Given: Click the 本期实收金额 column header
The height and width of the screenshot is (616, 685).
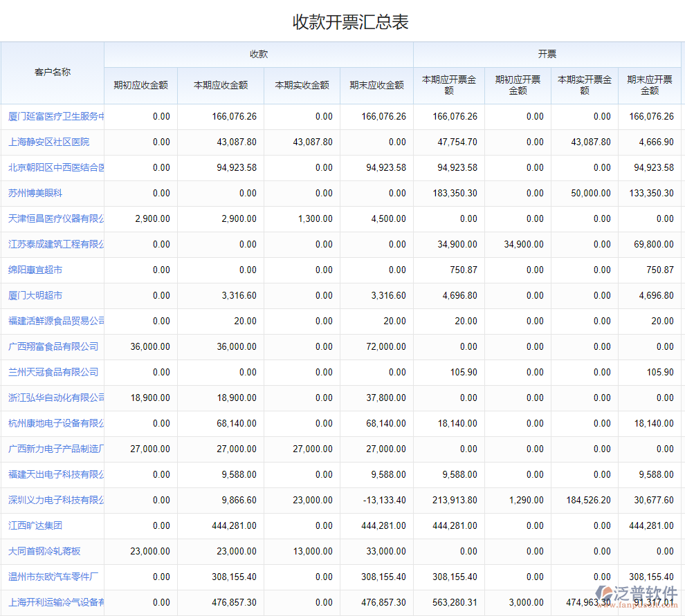Looking at the screenshot, I should pyautogui.click(x=302, y=85).
